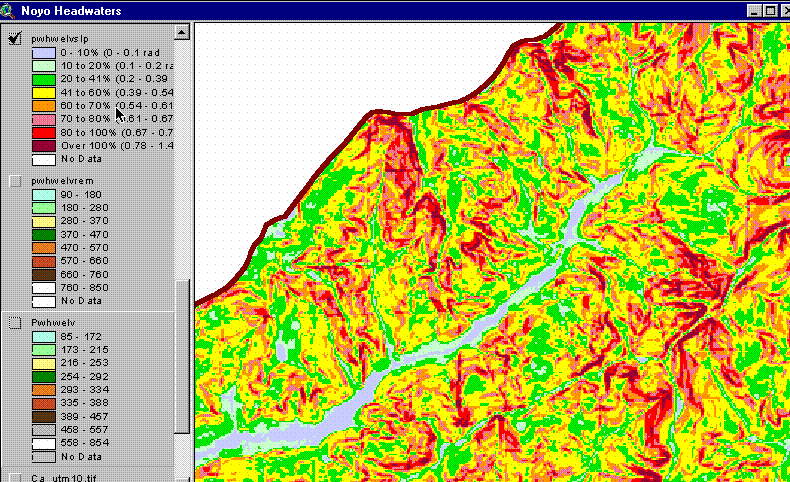The width and height of the screenshot is (790, 482).
Task: Click the pwhwelvrem 'No Data' label
Action: 81,301
